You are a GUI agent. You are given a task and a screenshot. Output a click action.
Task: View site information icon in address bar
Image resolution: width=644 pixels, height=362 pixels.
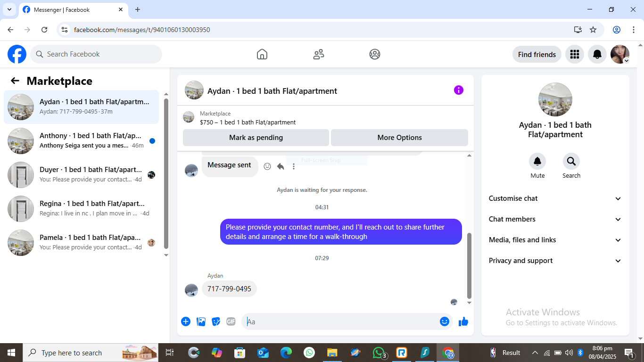point(65,30)
